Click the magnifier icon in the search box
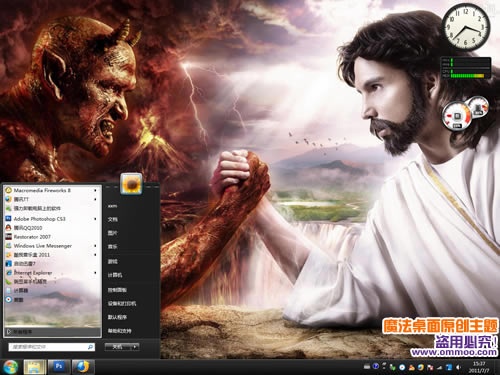 point(90,347)
